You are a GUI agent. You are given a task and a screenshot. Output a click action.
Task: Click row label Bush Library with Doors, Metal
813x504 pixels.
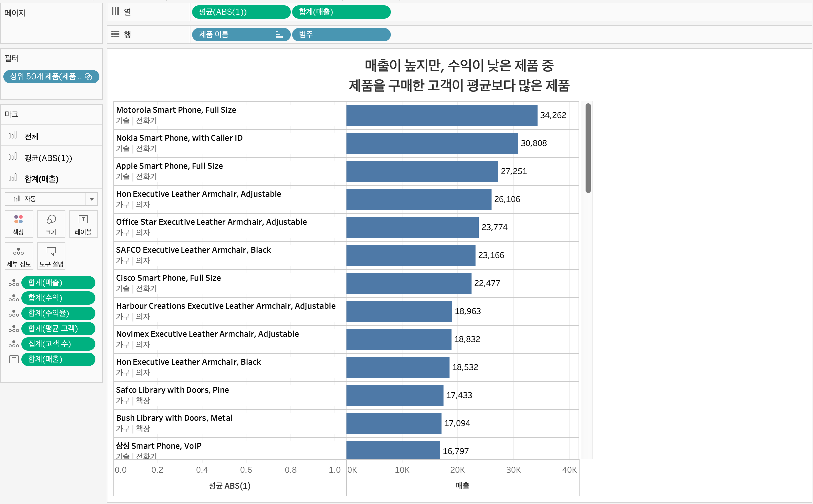pyautogui.click(x=174, y=418)
